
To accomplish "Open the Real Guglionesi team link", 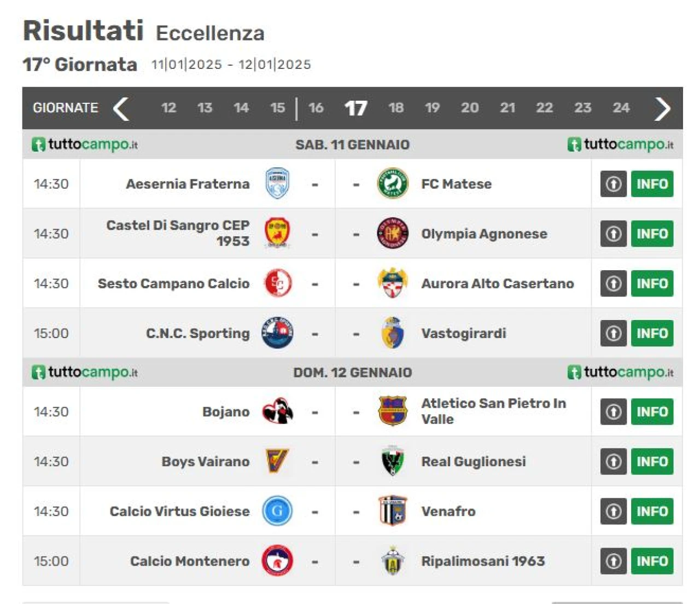I will tap(474, 461).
